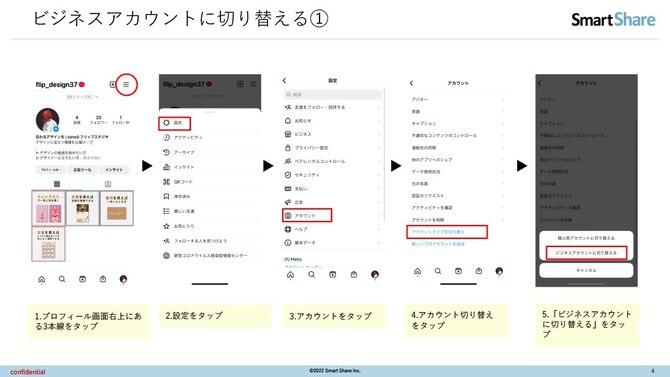Tap the star icon beside お気に入り
670x377 pixels.
pos(166,226)
